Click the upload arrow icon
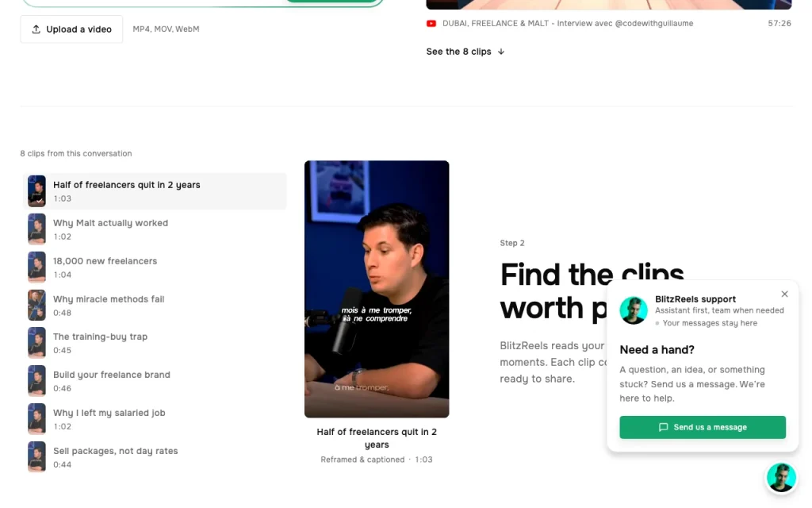The height and width of the screenshot is (508, 812). [x=36, y=29]
